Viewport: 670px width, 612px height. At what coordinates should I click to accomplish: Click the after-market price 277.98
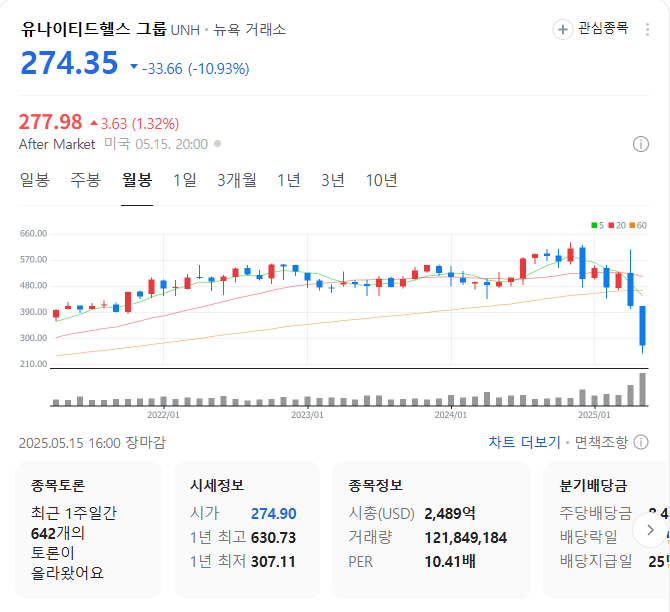click(50, 122)
